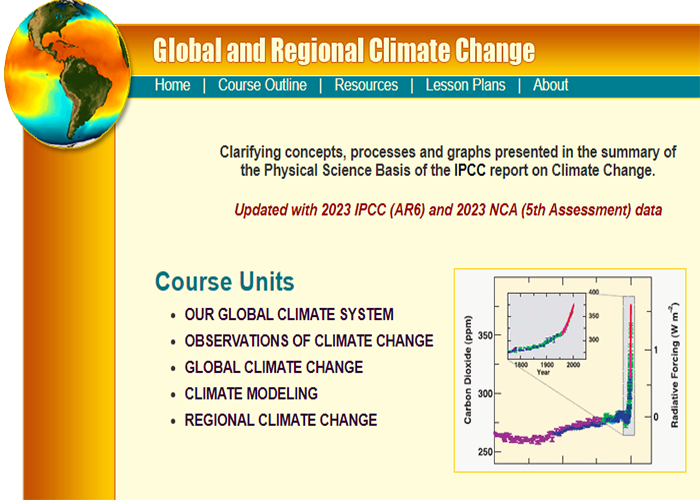Visit the About page

[550, 85]
